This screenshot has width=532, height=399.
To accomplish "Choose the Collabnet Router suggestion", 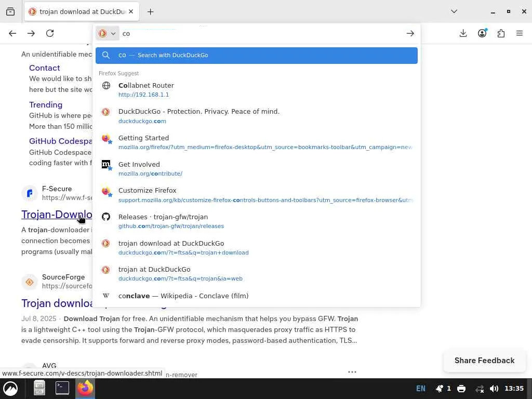I will coord(257,90).
